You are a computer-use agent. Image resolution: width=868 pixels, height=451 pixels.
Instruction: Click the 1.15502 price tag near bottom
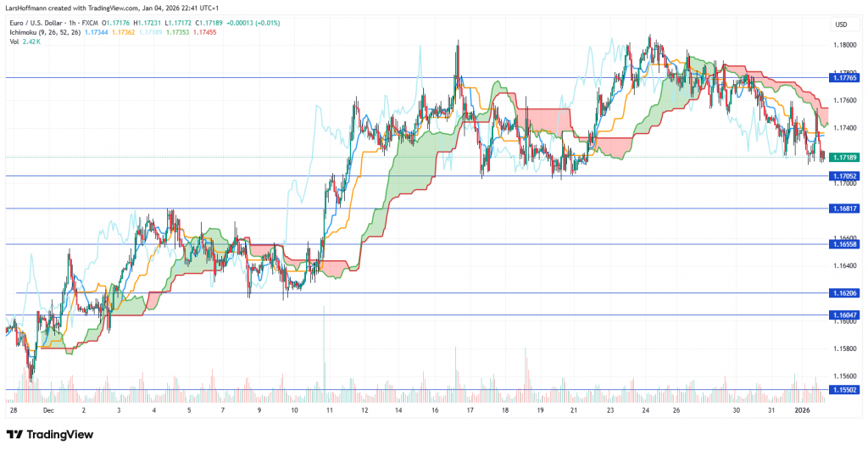[x=844, y=390]
